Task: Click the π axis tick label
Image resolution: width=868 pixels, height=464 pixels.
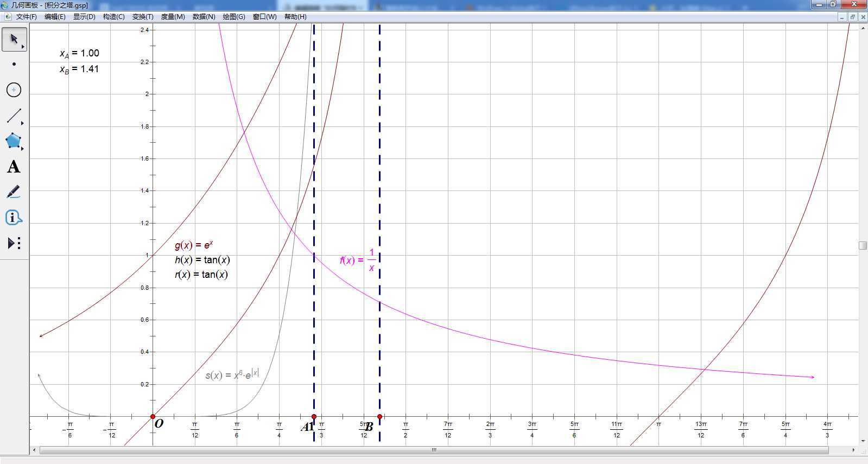Action: 658,424
